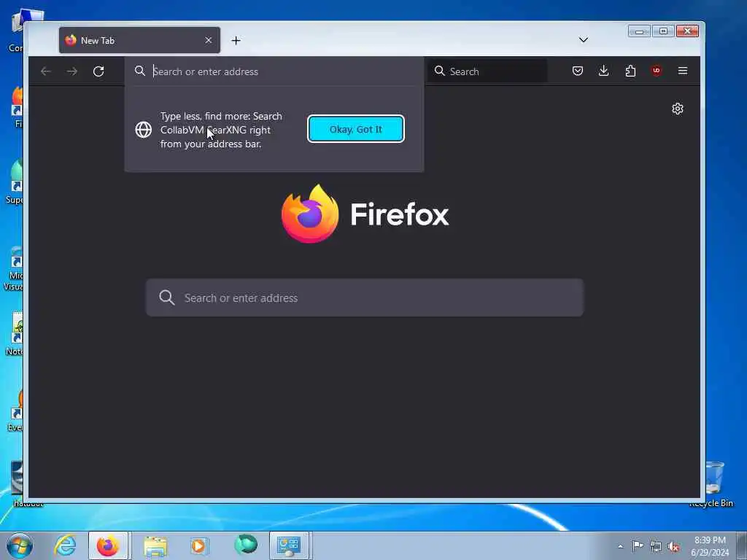747x560 pixels.
Task: Open the Action Center flag icon
Action: click(638, 546)
